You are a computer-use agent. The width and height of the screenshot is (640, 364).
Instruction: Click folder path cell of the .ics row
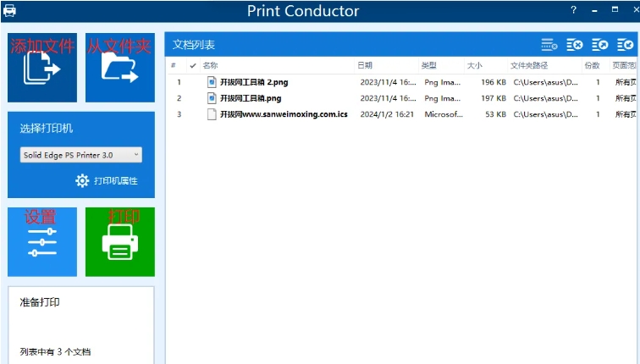click(545, 114)
